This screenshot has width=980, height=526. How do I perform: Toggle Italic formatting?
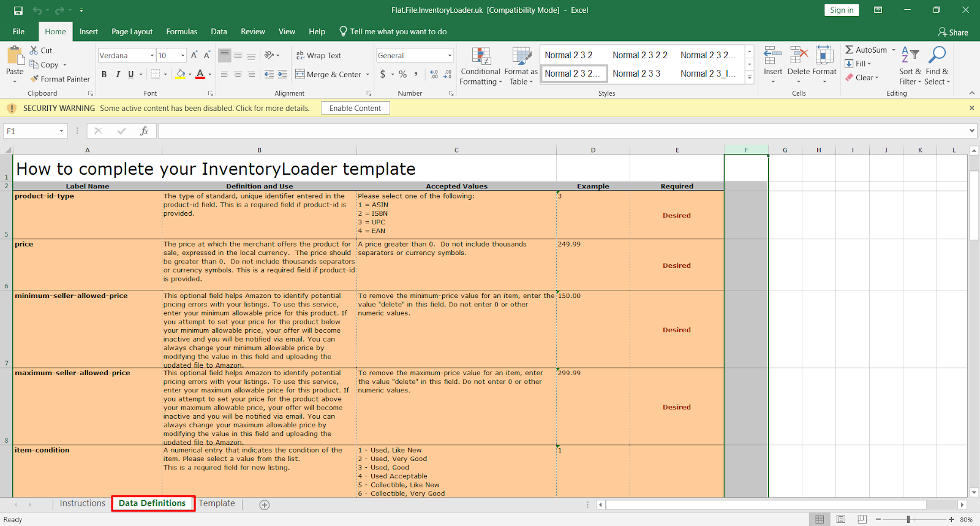[118, 74]
